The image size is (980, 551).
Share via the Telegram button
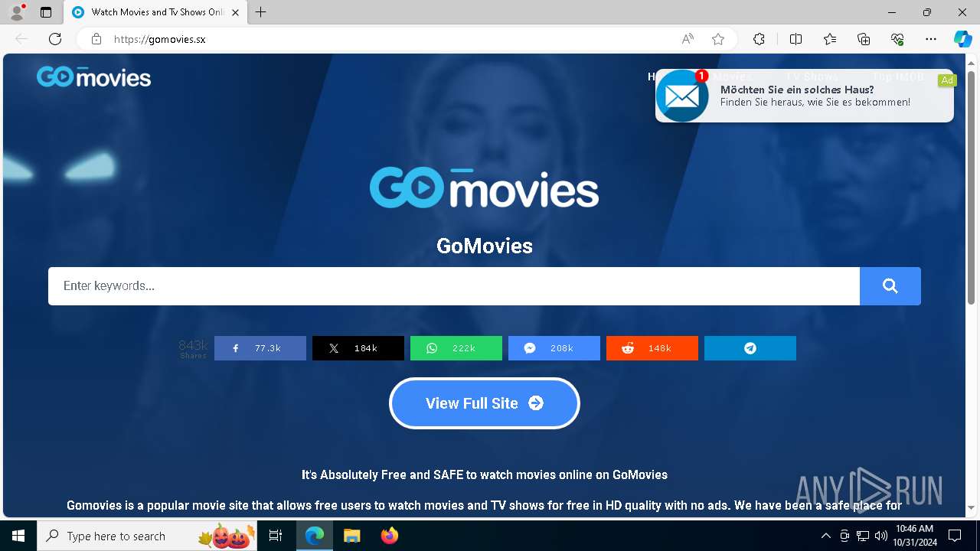pos(750,348)
